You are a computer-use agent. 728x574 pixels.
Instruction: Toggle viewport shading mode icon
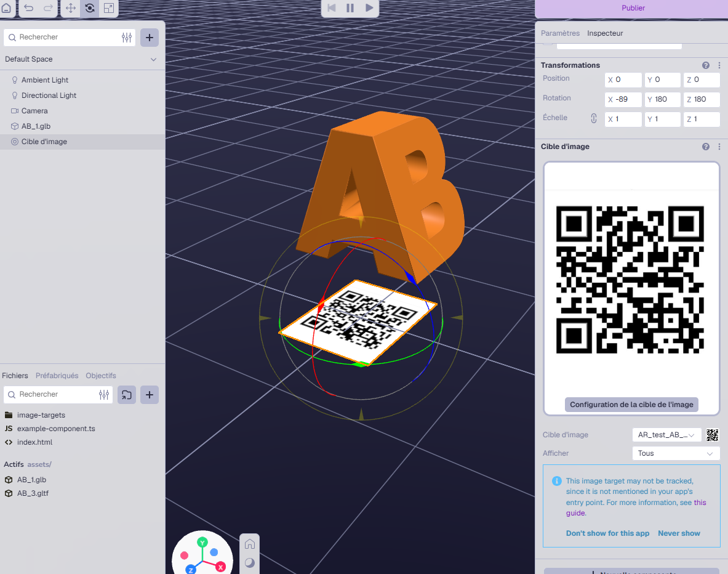coord(250,563)
